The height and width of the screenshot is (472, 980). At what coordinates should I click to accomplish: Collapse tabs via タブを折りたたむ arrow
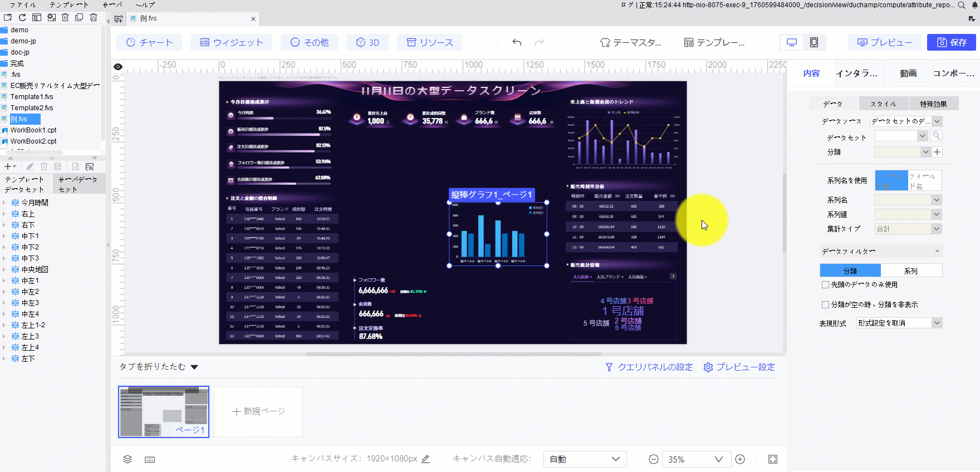pyautogui.click(x=194, y=367)
